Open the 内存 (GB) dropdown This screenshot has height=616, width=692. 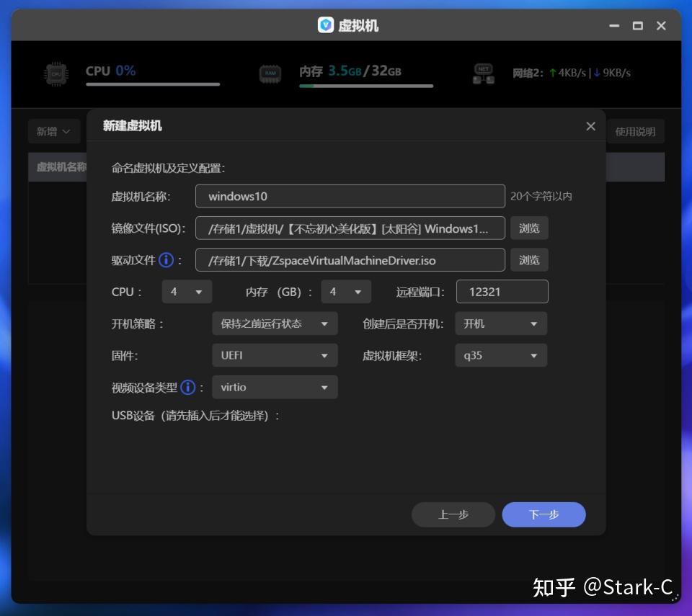[x=345, y=292]
